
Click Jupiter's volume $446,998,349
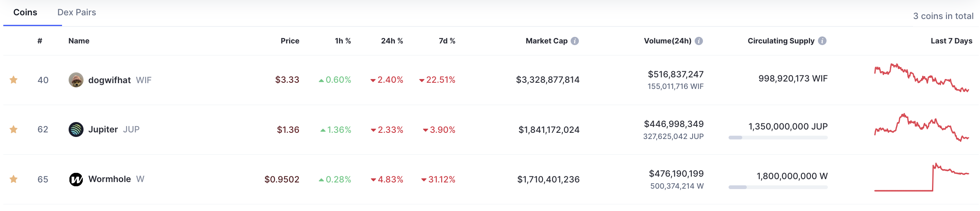(674, 124)
